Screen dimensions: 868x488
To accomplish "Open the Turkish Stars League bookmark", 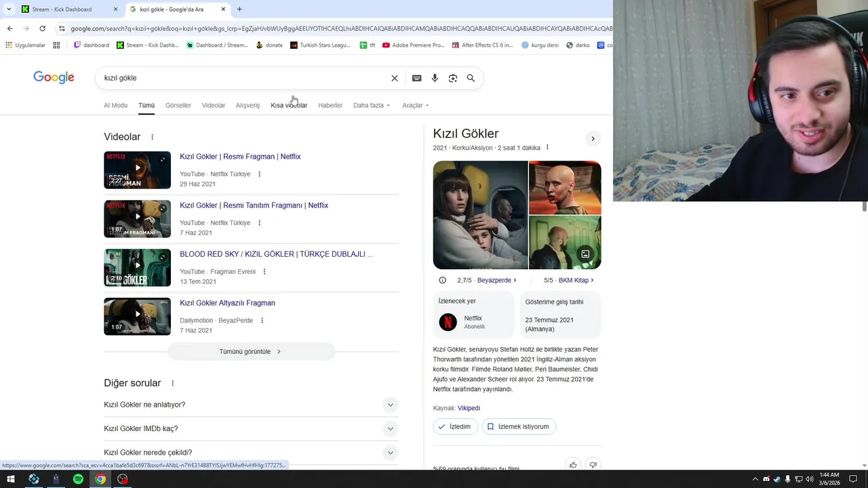I will 320,45.
